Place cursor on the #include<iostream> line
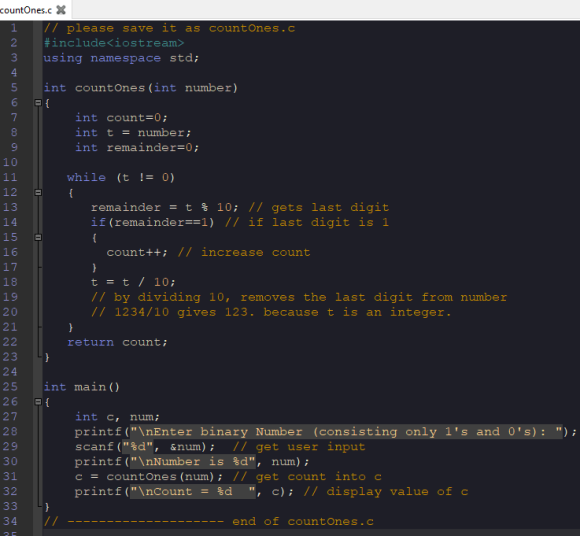Image resolution: width=580 pixels, height=536 pixels. pyautogui.click(x=114, y=43)
